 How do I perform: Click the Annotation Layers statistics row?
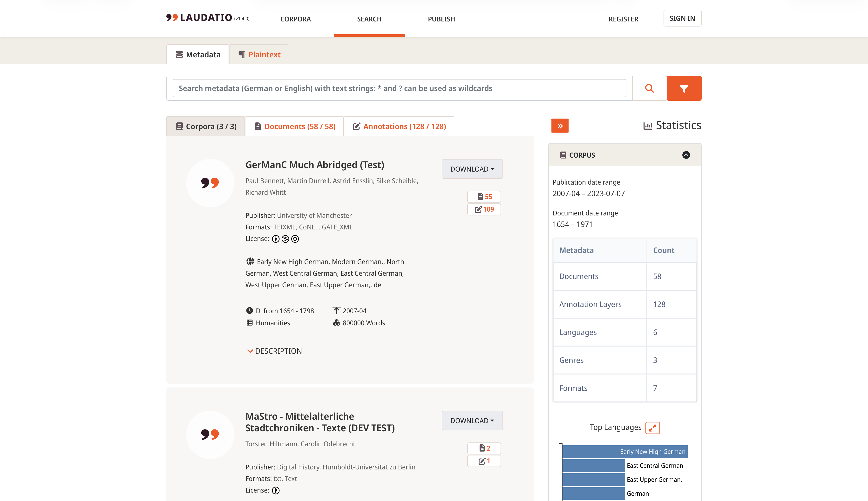click(x=625, y=304)
